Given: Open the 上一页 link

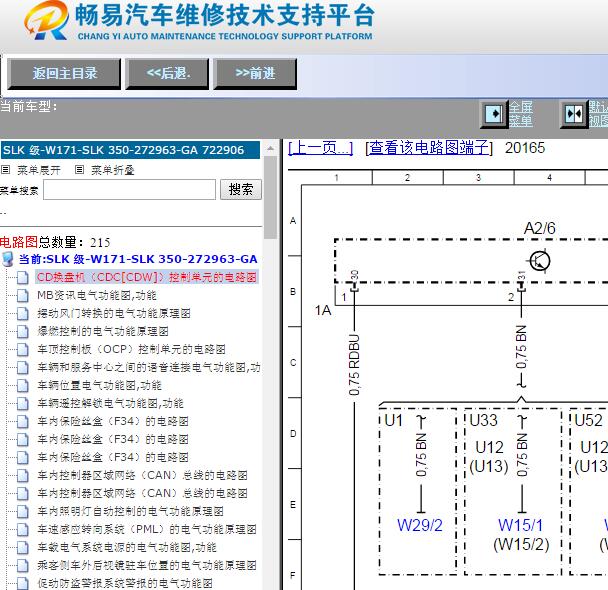Looking at the screenshot, I should [x=321, y=148].
